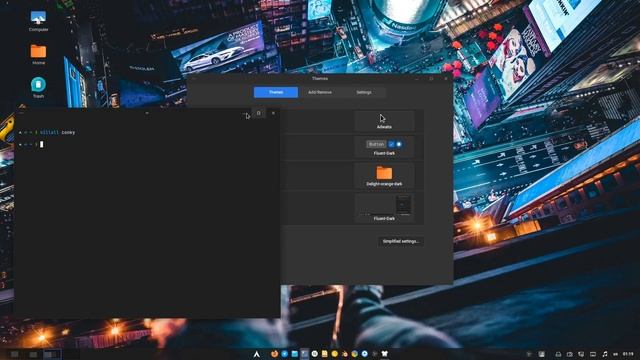The width and height of the screenshot is (640, 360).
Task: Choose the Adwaita mouse pointer theme button
Action: 384,121
